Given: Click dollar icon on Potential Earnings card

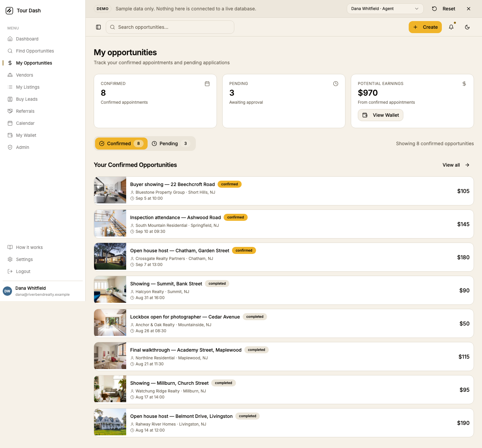Looking at the screenshot, I should tap(464, 84).
